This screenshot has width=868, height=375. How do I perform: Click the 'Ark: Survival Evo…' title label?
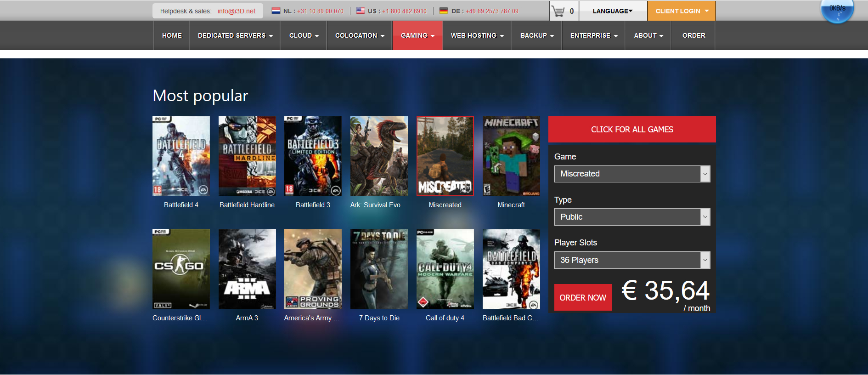pos(379,205)
